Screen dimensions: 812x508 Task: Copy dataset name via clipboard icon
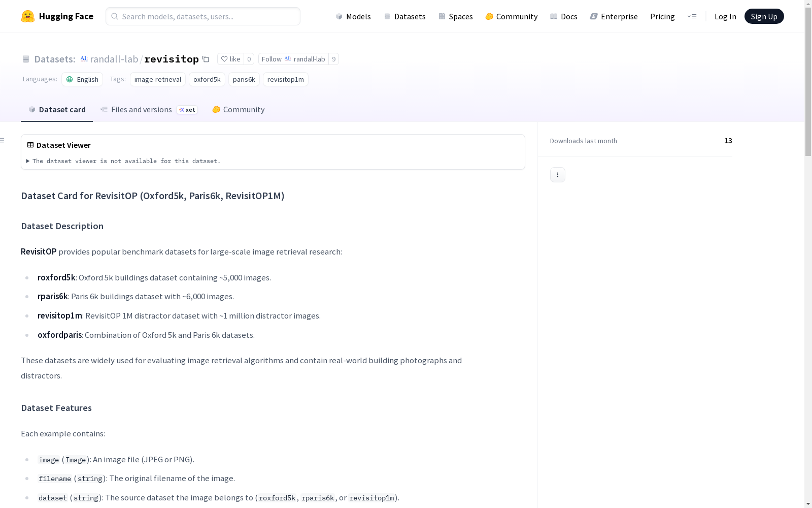click(206, 59)
